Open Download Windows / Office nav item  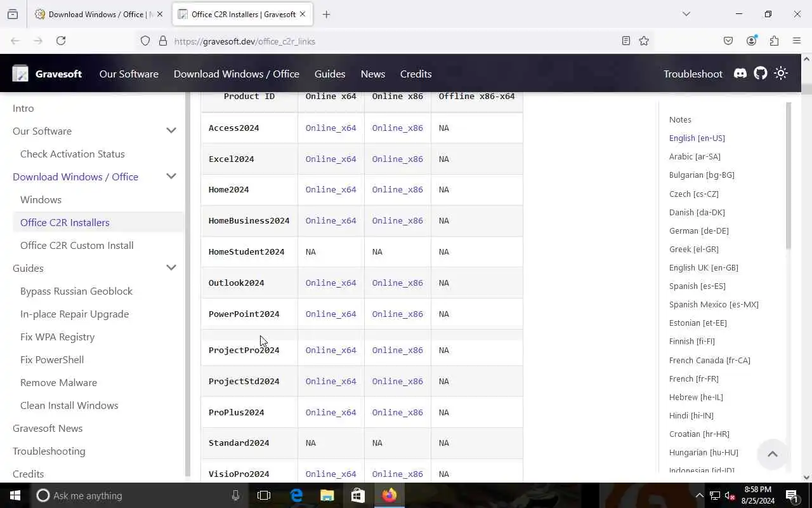click(237, 74)
